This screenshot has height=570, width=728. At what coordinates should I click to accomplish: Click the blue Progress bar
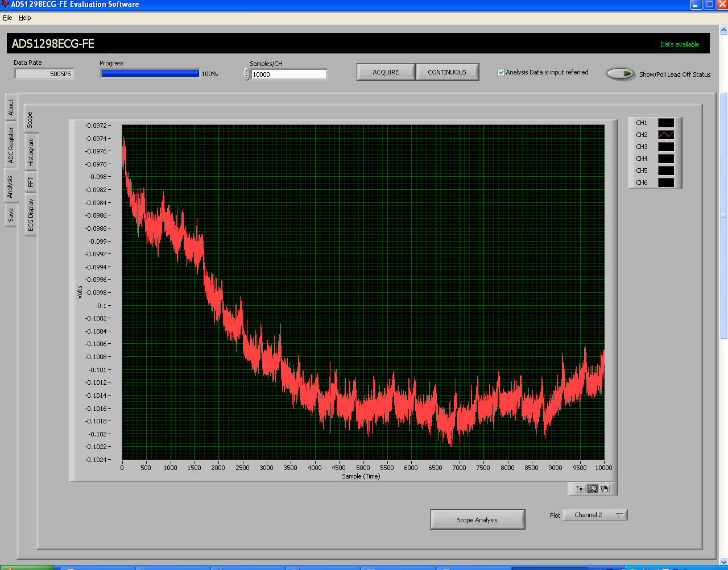[x=150, y=73]
